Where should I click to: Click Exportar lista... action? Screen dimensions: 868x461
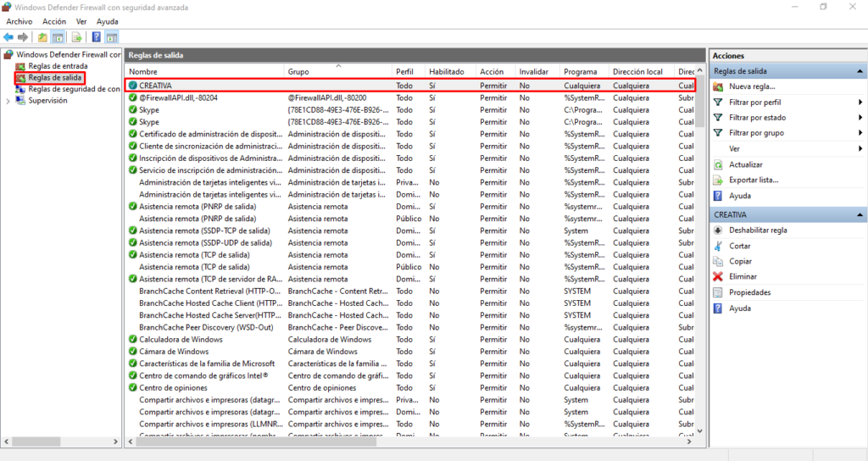[x=754, y=180]
